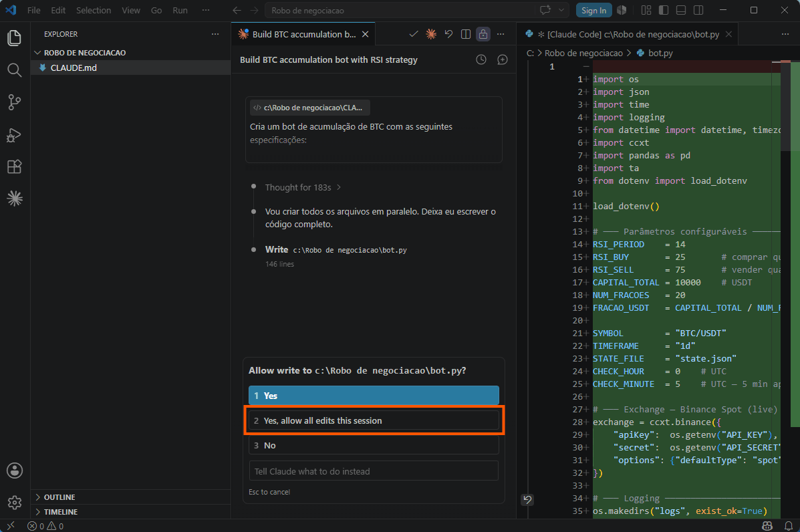This screenshot has height=532, width=800.
Task: Open chat icon beside the command center
Action: (545, 10)
